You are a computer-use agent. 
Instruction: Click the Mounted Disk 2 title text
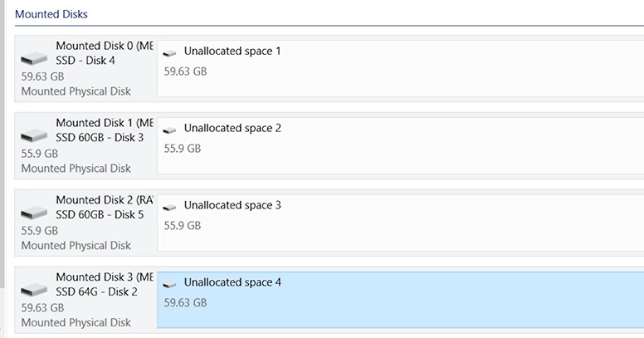click(x=105, y=200)
